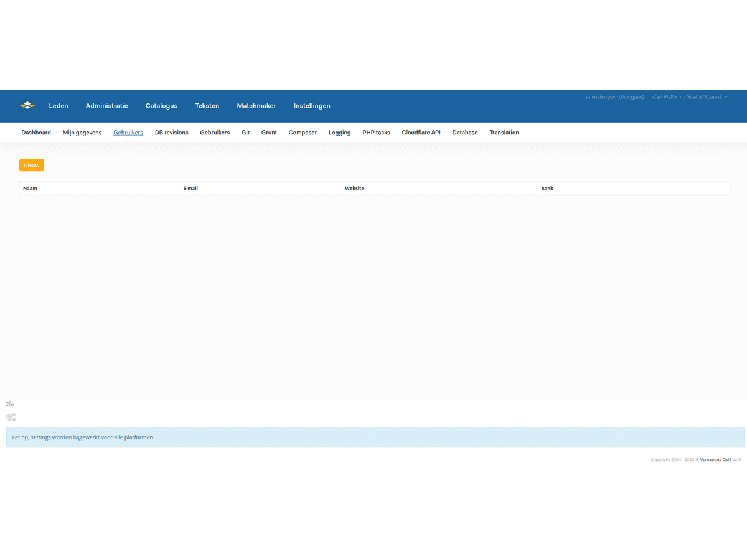Image resolution: width=747 pixels, height=560 pixels.
Task: View the PHP tasks tab
Action: (x=376, y=133)
